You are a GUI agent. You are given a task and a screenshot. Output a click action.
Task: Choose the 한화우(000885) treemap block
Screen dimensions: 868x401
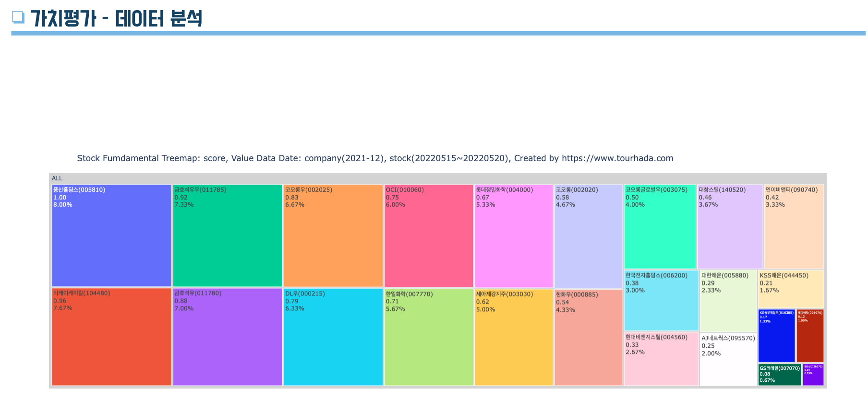click(589, 338)
